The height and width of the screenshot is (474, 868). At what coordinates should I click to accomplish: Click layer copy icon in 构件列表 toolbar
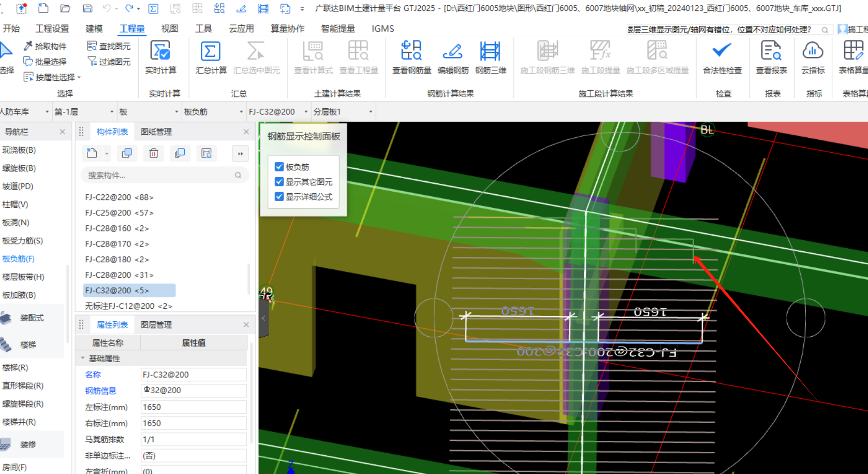pos(180,153)
